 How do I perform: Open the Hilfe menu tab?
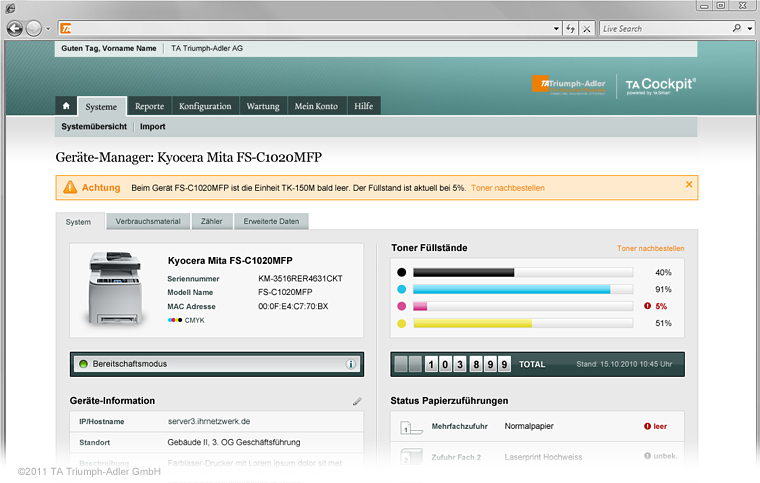364,106
